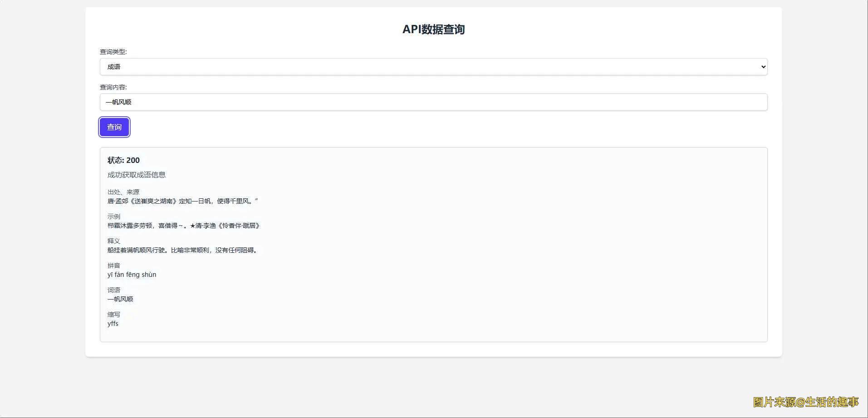Click the 查询类型 label above the selector
Viewport: 868px width, 418px height.
point(113,52)
